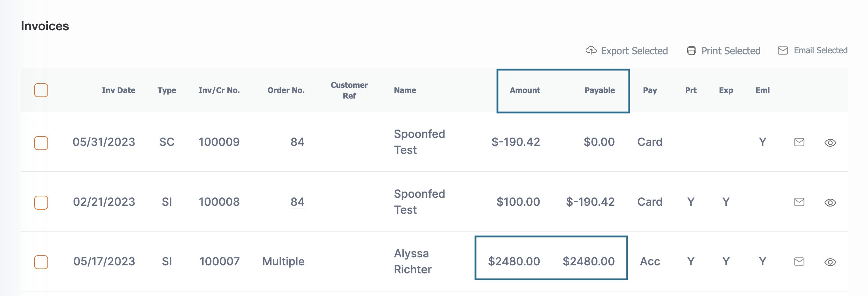The height and width of the screenshot is (296, 868).
Task: View invoice 100008 with eye icon
Action: pyautogui.click(x=830, y=203)
